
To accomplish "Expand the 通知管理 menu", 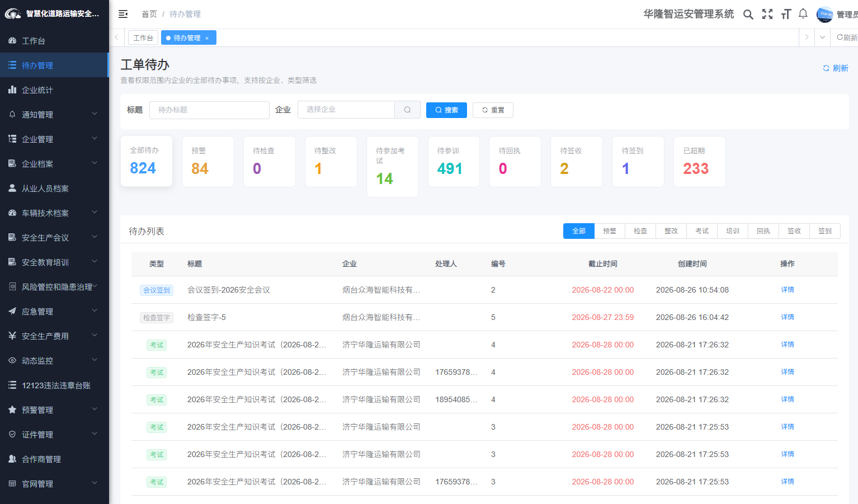I will pos(54,115).
